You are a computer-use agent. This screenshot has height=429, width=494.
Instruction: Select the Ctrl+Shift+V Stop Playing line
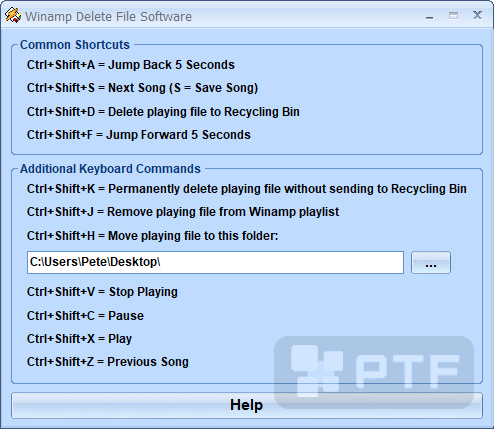102,292
